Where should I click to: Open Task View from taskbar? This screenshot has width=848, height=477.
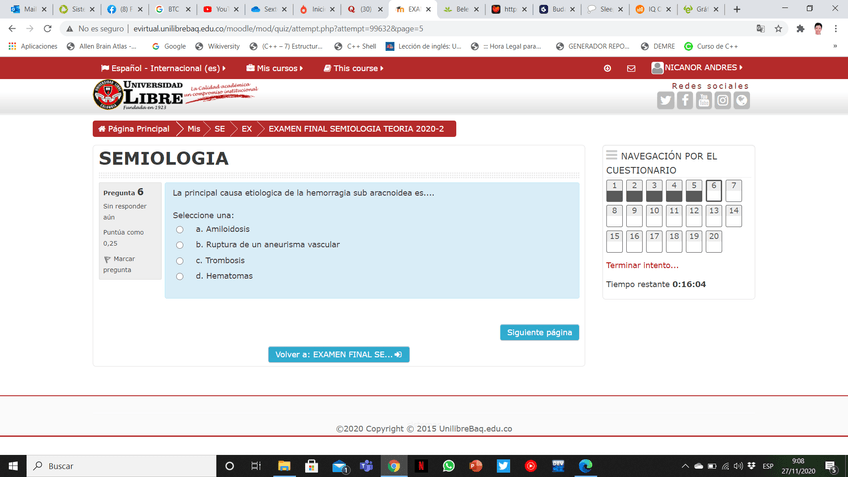click(256, 466)
